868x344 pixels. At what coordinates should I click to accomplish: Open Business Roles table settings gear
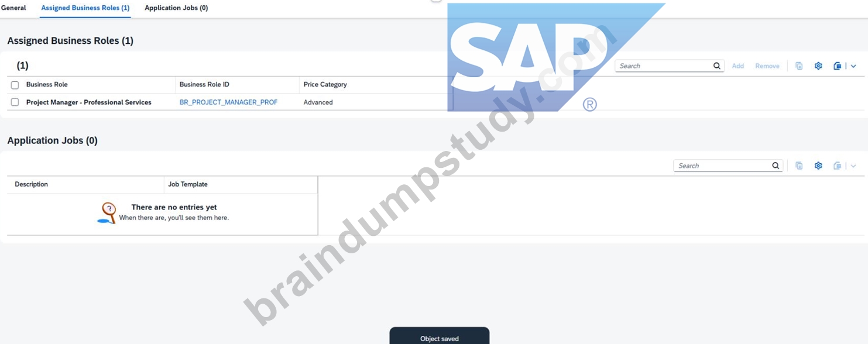(818, 66)
